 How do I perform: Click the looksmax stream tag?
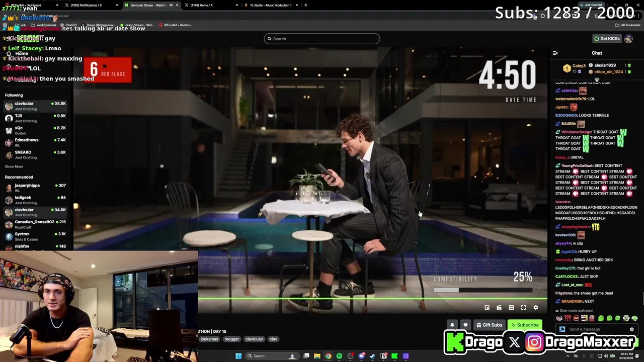click(x=209, y=339)
